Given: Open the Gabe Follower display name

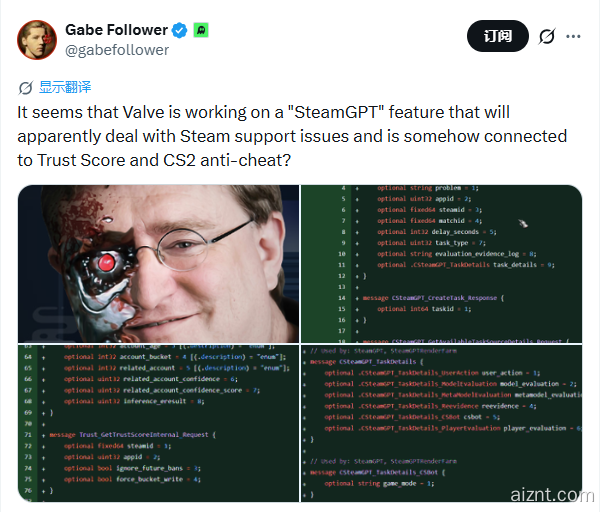Looking at the screenshot, I should pos(116,30).
